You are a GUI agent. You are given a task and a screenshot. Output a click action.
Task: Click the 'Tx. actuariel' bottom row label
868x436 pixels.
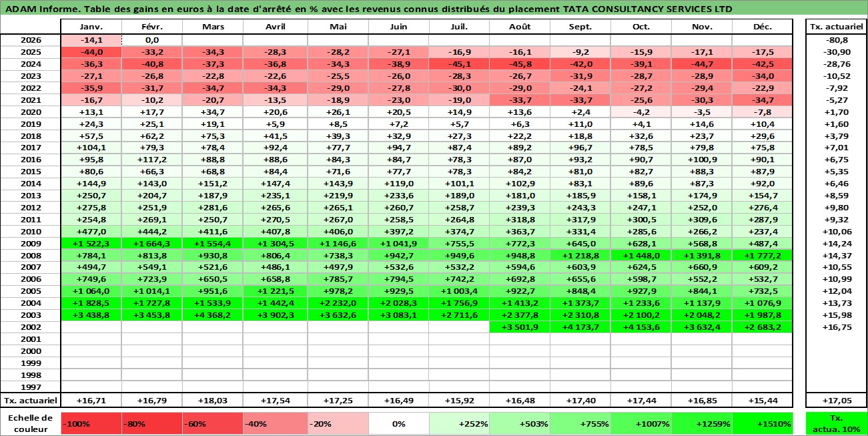click(31, 401)
